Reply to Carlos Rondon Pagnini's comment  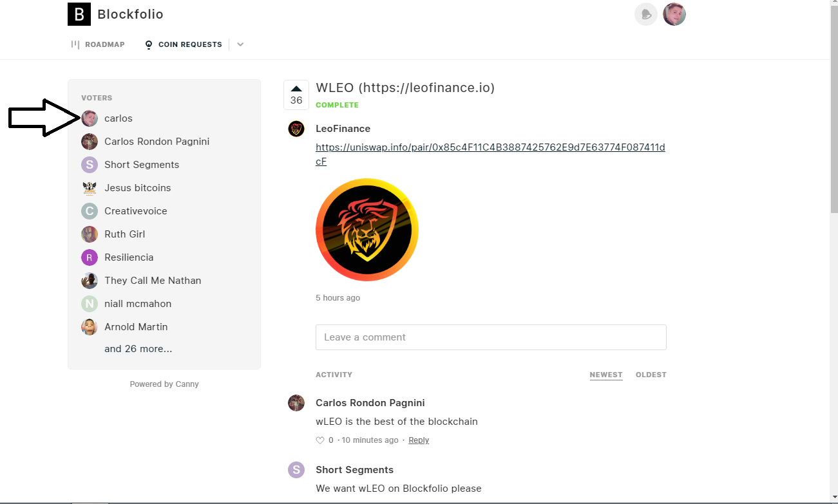419,440
